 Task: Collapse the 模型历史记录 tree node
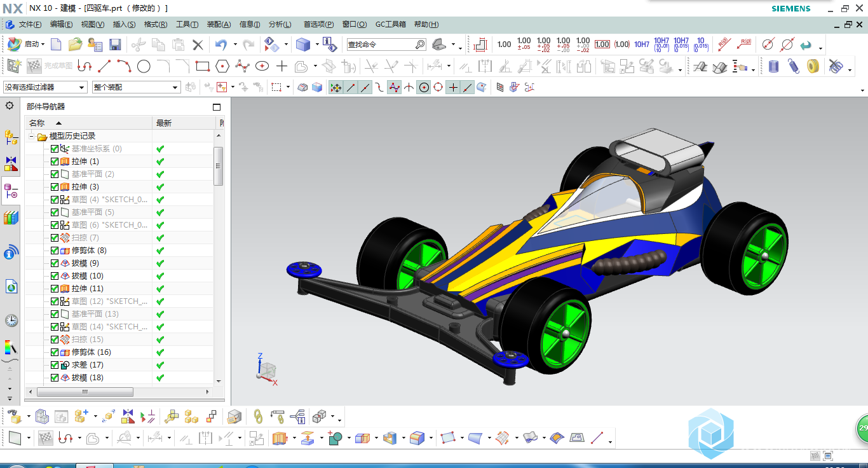pyautogui.click(x=31, y=136)
